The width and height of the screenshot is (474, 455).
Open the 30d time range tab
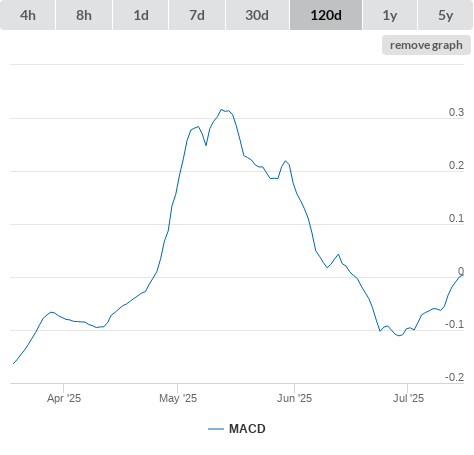(x=257, y=15)
